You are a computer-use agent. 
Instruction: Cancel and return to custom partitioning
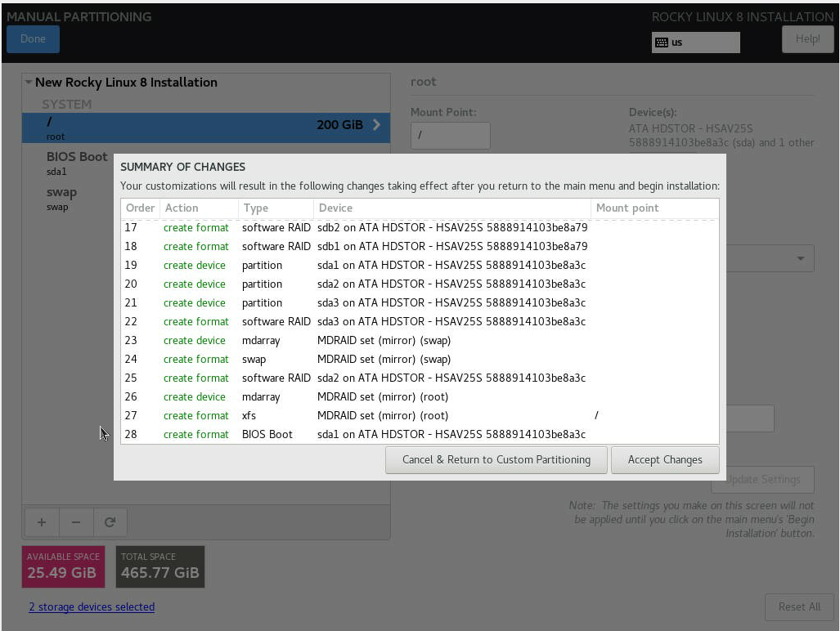[496, 459]
